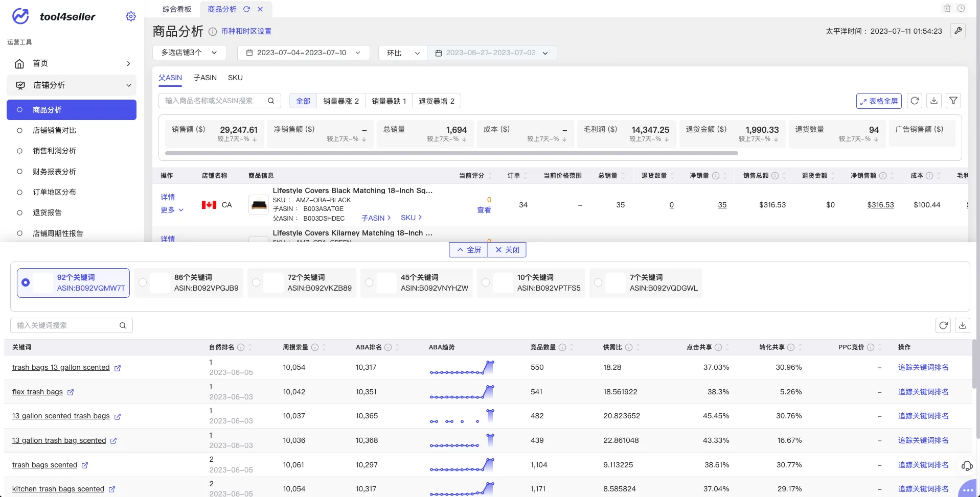Select the 子ASIN tab

pyautogui.click(x=205, y=78)
